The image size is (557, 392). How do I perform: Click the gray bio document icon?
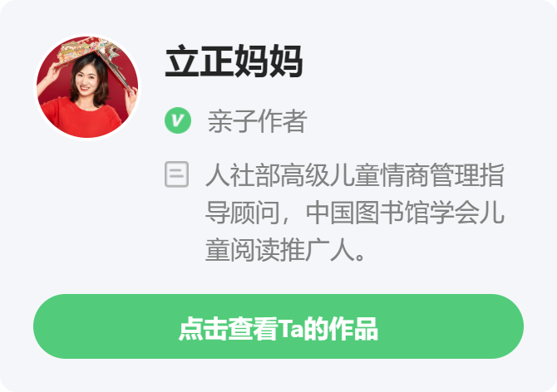[x=176, y=174]
